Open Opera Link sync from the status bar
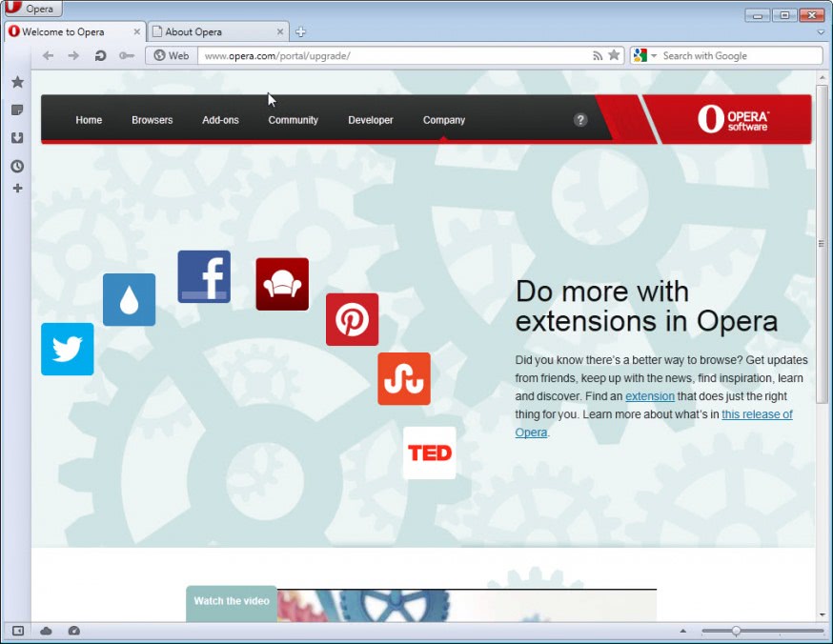The width and height of the screenshot is (833, 644). 46,631
